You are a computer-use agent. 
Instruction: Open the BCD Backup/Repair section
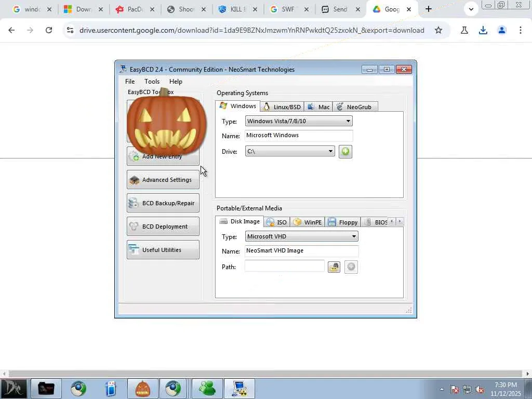point(163,203)
